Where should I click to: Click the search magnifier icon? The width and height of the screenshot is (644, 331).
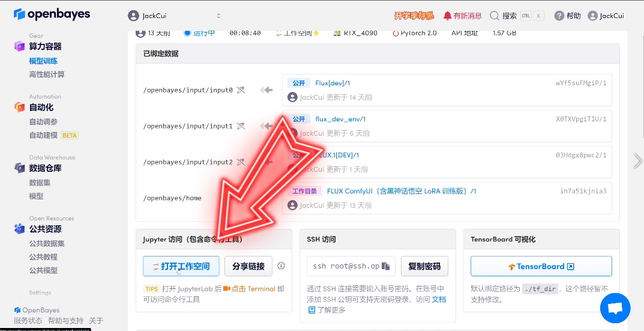[x=495, y=16]
